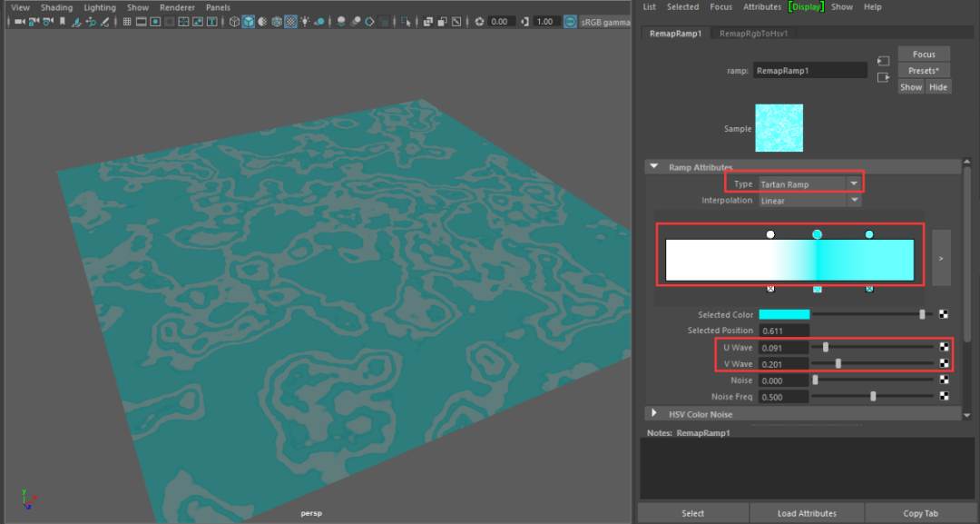The image size is (980, 524).
Task: Click the go to input connection icon
Action: pos(883,61)
